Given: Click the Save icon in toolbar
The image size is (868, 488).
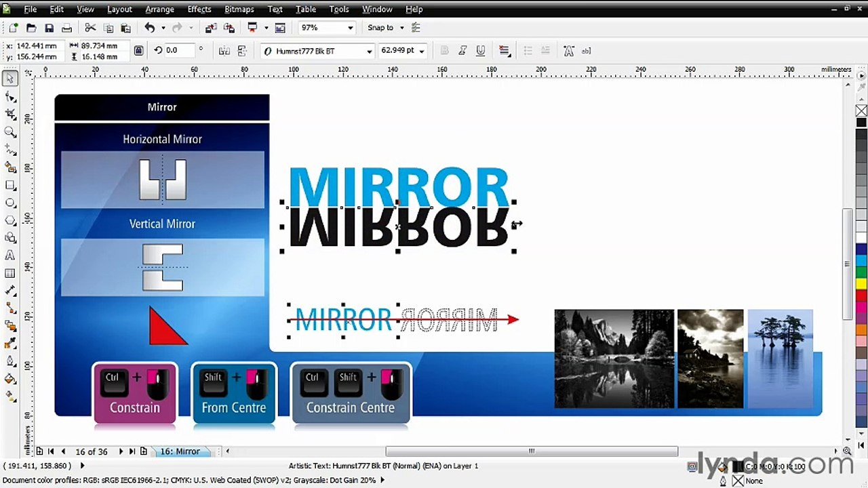Looking at the screenshot, I should 49,28.
